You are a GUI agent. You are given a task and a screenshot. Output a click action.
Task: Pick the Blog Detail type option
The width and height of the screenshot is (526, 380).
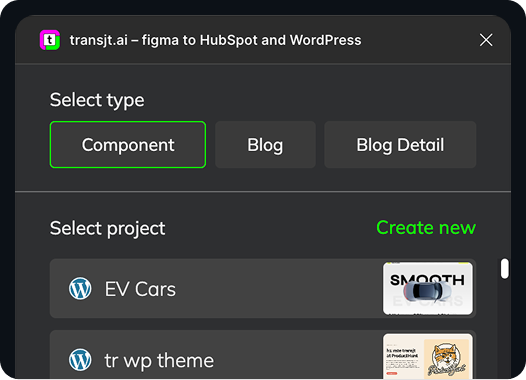click(400, 145)
